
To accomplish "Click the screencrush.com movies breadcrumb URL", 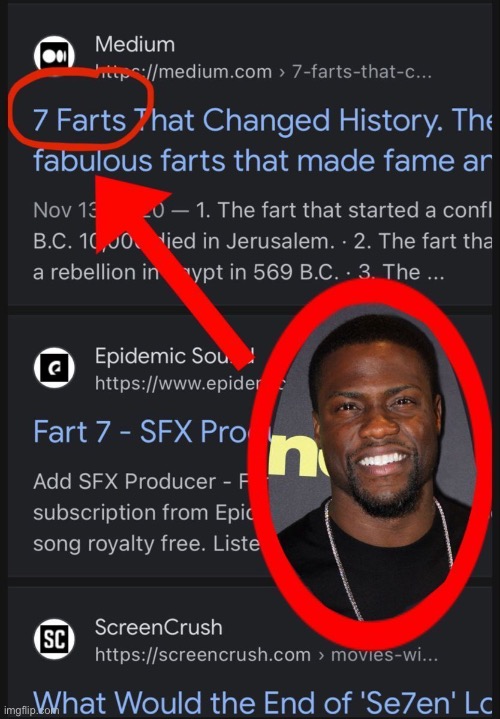I will click(x=266, y=654).
